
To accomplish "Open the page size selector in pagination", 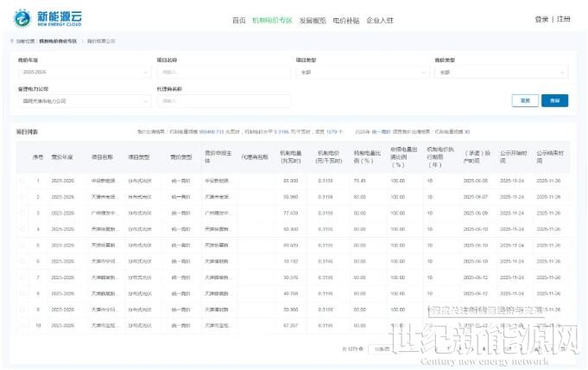I will click(380, 348).
